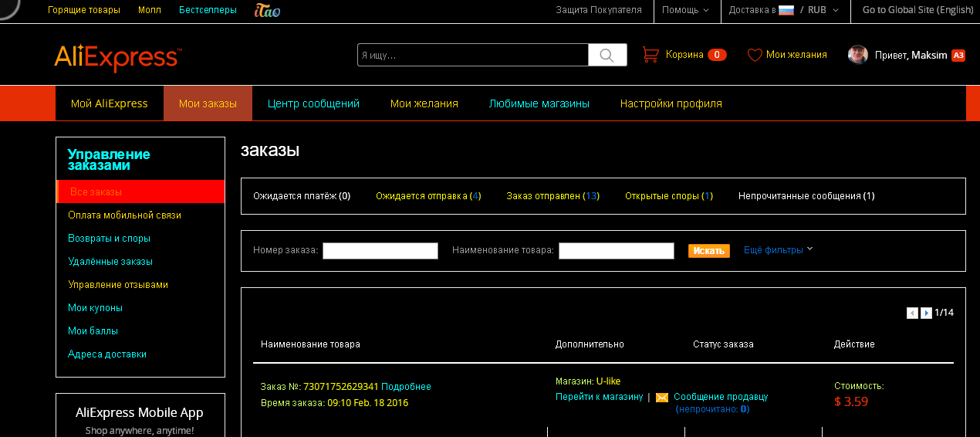Click the Привет, Maksim greeting
The width and height of the screenshot is (980, 437).
point(911,56)
